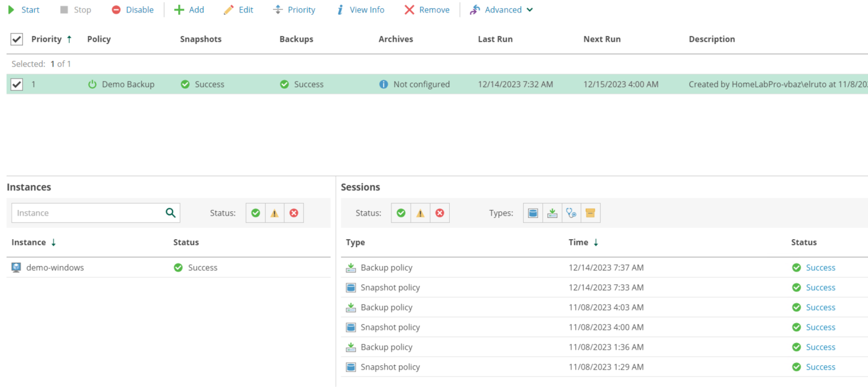The height and width of the screenshot is (387, 868).
Task: Toggle Sessions error status filter
Action: 439,213
